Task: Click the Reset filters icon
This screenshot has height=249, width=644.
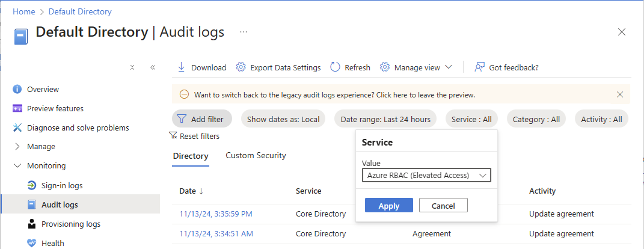Action: click(x=173, y=136)
